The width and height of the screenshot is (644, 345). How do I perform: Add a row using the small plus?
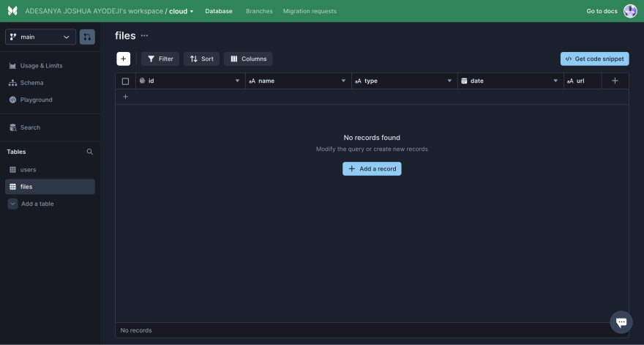point(125,97)
